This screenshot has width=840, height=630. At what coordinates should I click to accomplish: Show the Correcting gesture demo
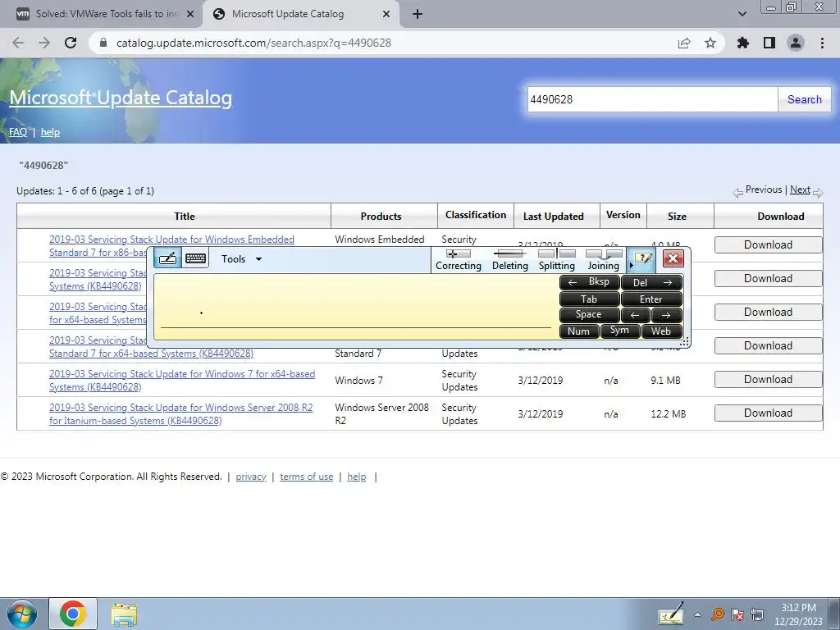459,260
